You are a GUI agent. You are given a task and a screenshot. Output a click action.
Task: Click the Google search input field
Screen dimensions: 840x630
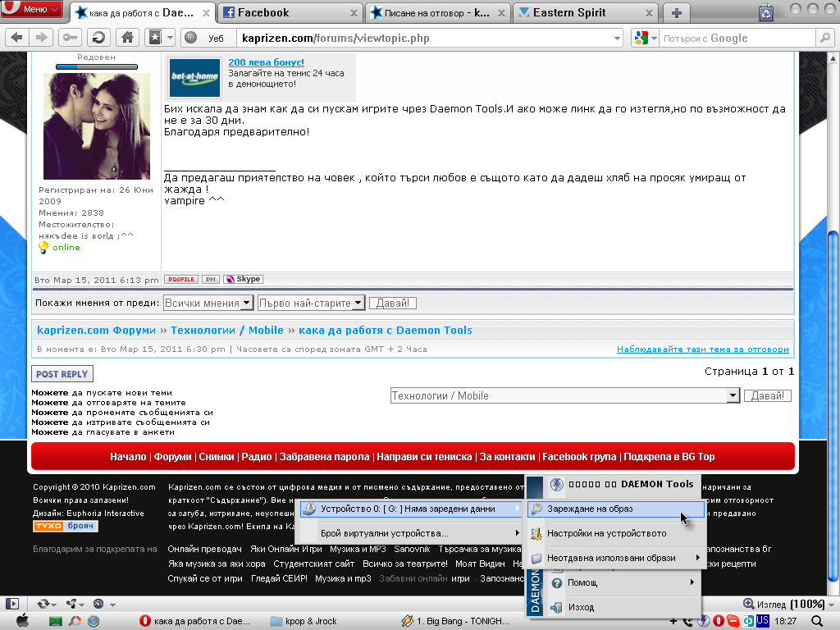coord(737,38)
